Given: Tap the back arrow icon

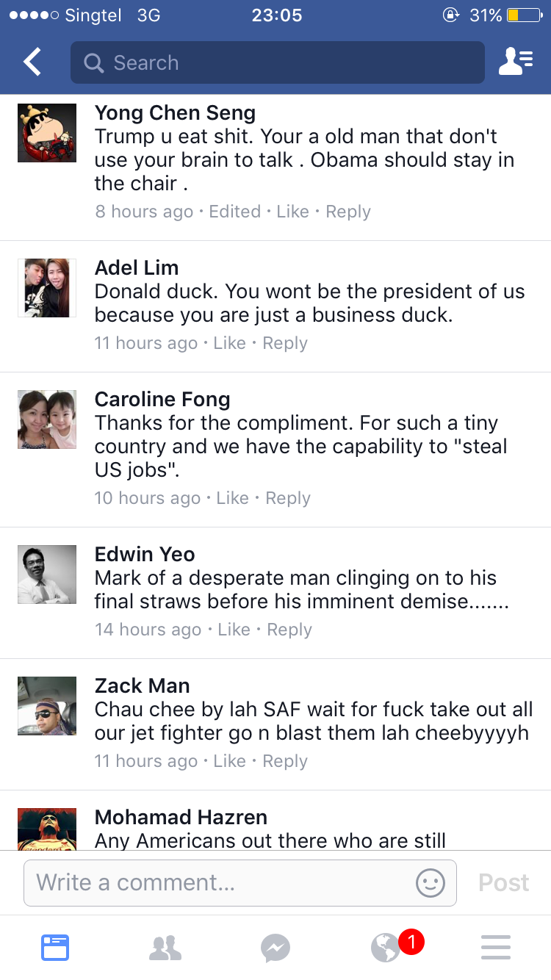Looking at the screenshot, I should [x=32, y=62].
